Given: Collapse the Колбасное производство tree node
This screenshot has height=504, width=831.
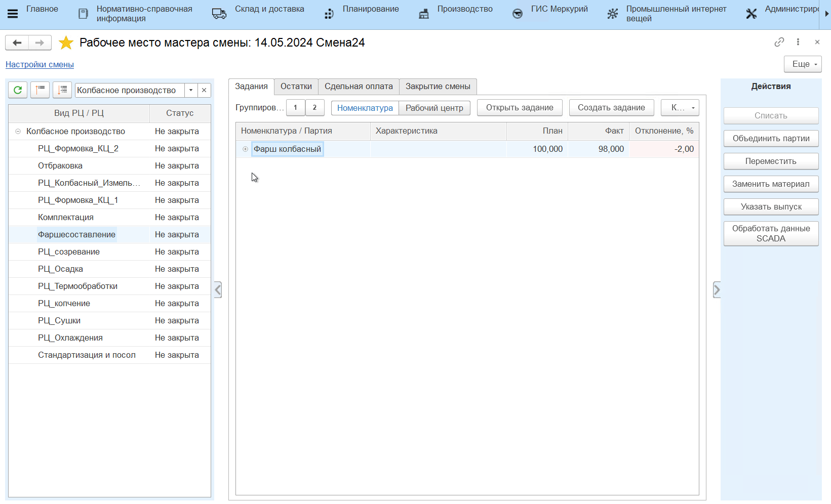Looking at the screenshot, I should pos(18,132).
